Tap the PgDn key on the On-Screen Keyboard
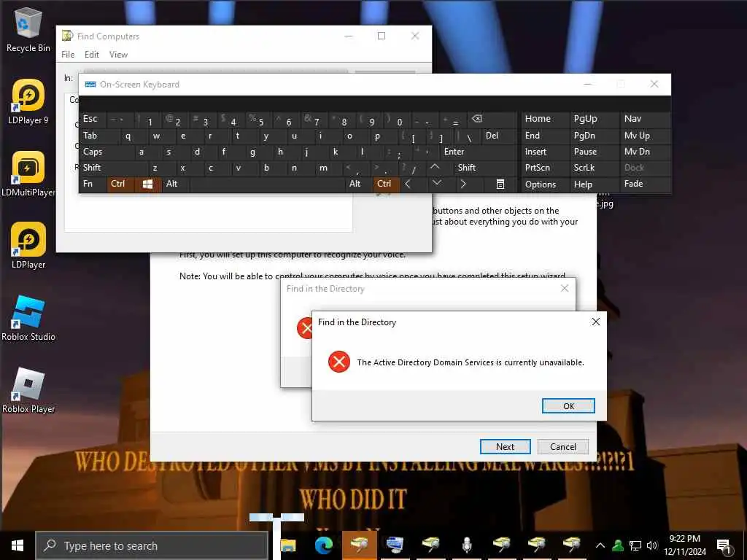Image resolution: width=747 pixels, height=560 pixels. [x=594, y=136]
